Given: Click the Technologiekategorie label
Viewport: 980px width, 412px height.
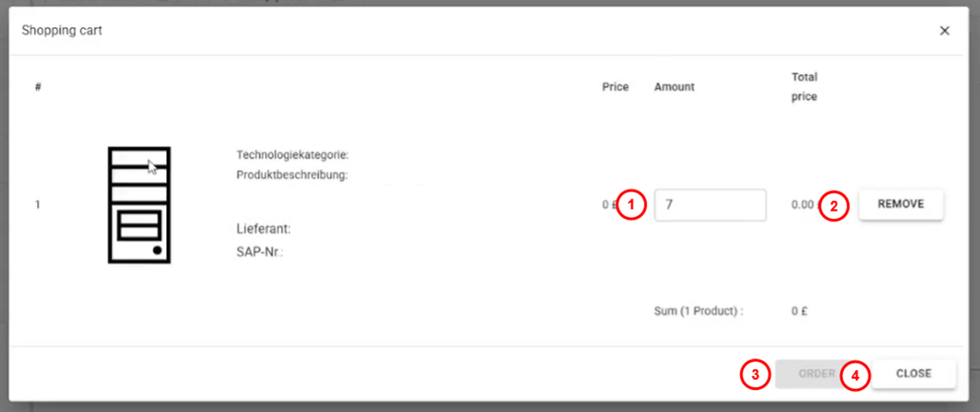Looking at the screenshot, I should [292, 155].
